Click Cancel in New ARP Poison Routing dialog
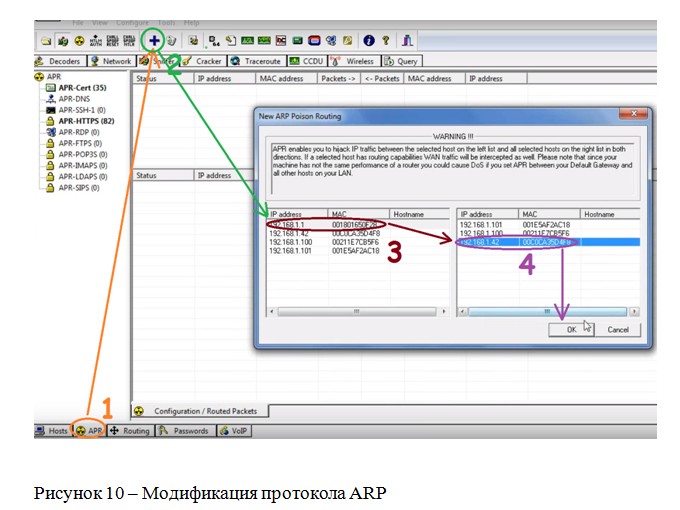The height and width of the screenshot is (510, 680). 618,330
